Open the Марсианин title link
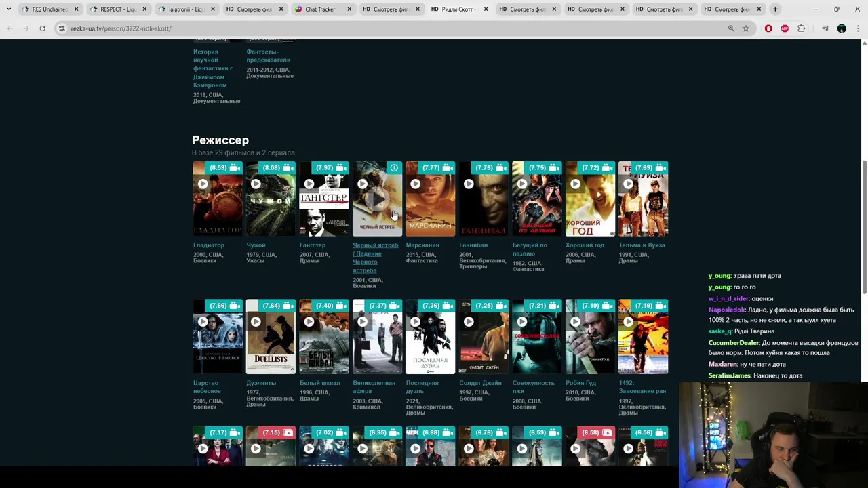This screenshot has width=868, height=488. click(422, 245)
